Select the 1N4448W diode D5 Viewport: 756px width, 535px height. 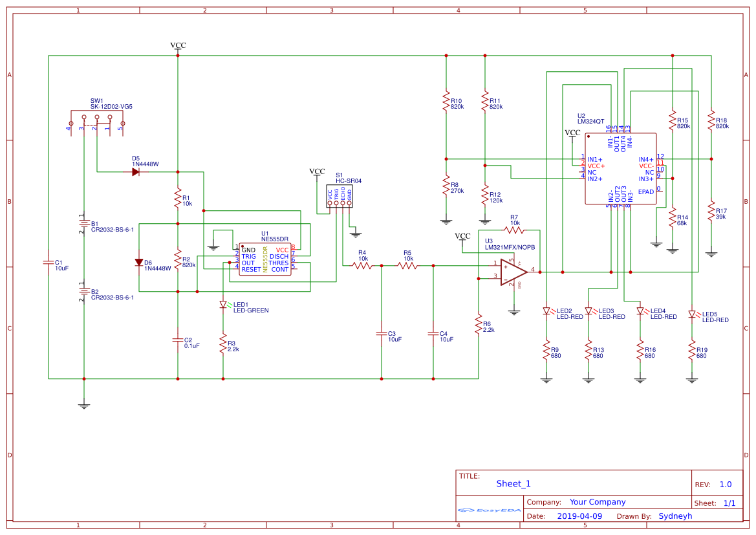pos(136,171)
